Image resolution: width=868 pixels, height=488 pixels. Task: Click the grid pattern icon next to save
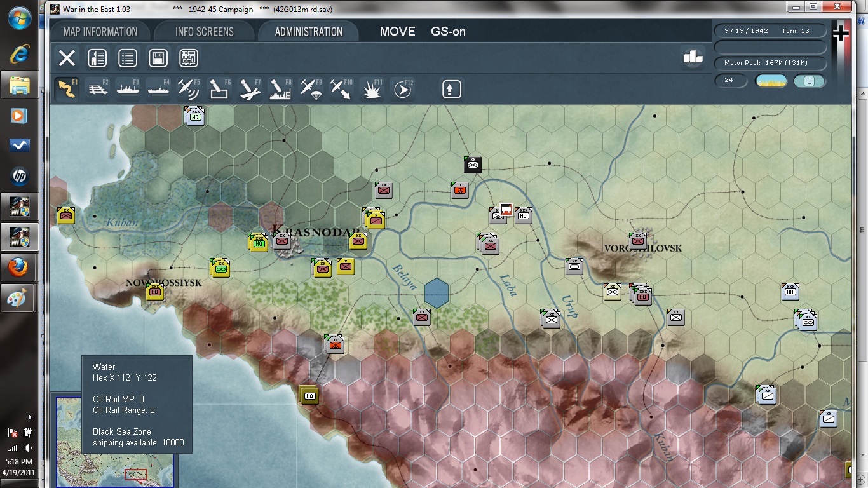[189, 58]
